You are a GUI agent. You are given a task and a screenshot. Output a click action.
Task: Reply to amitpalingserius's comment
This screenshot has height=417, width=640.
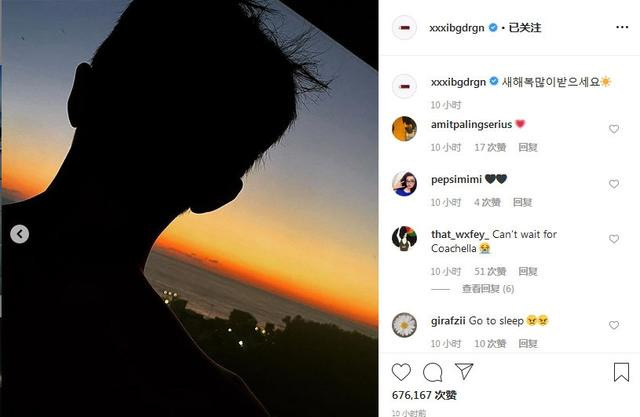pos(528,147)
